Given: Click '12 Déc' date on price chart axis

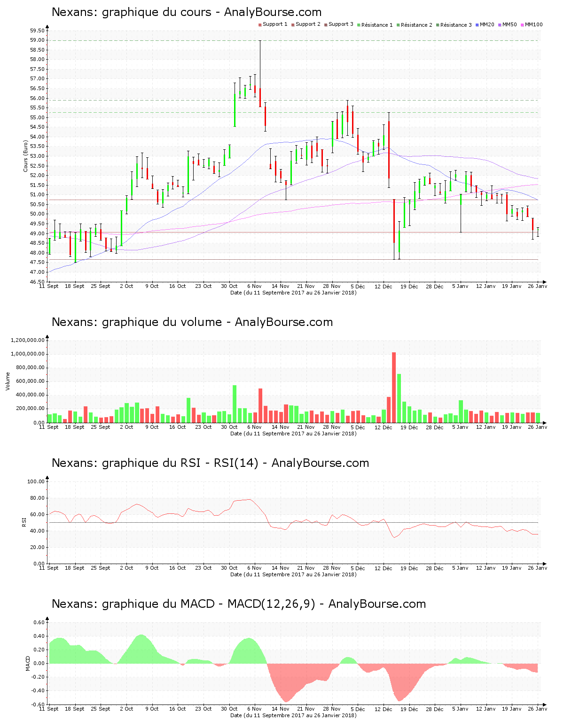Looking at the screenshot, I should (x=383, y=286).
